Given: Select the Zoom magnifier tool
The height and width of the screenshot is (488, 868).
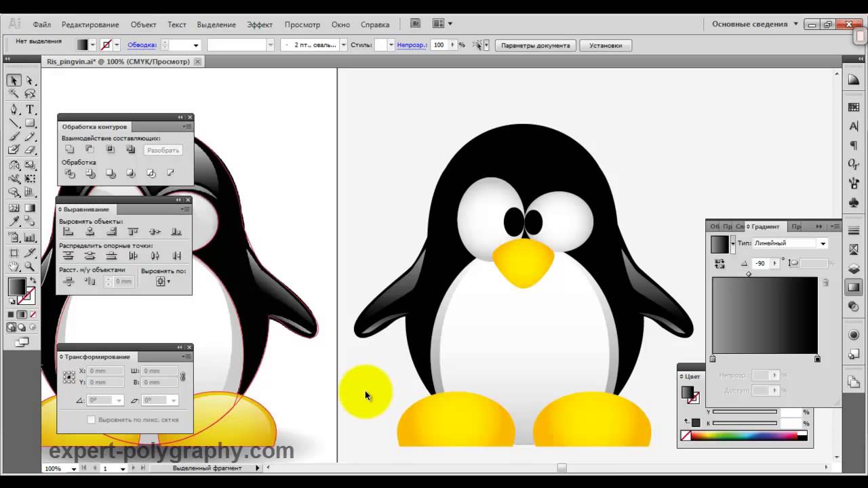Looking at the screenshot, I should pos(30,266).
